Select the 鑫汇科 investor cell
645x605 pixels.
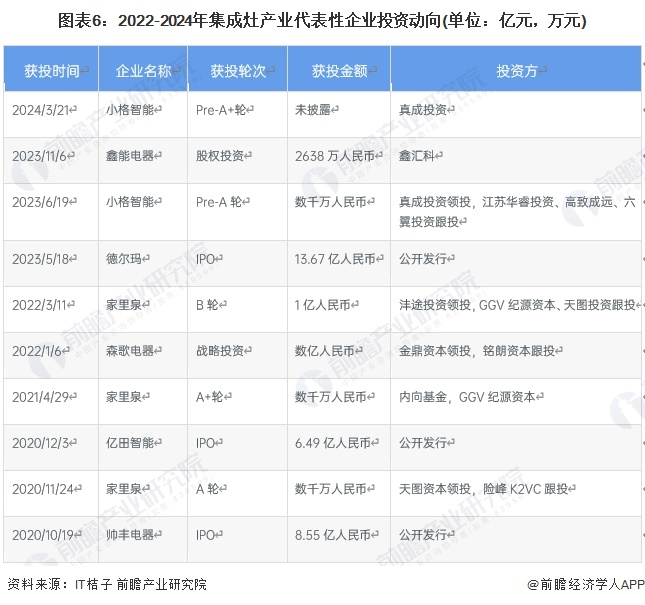[516, 160]
